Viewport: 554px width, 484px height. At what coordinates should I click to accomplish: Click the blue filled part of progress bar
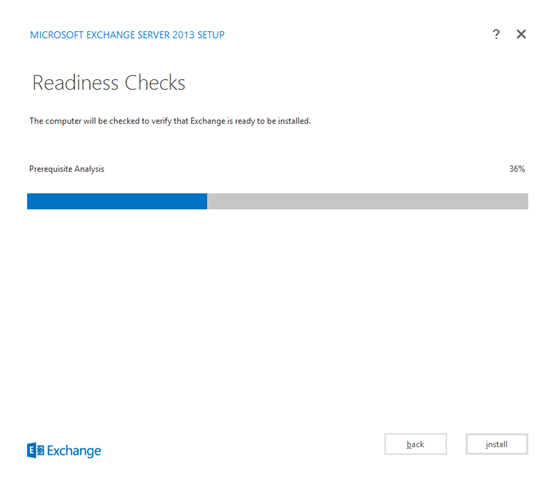pyautogui.click(x=117, y=201)
